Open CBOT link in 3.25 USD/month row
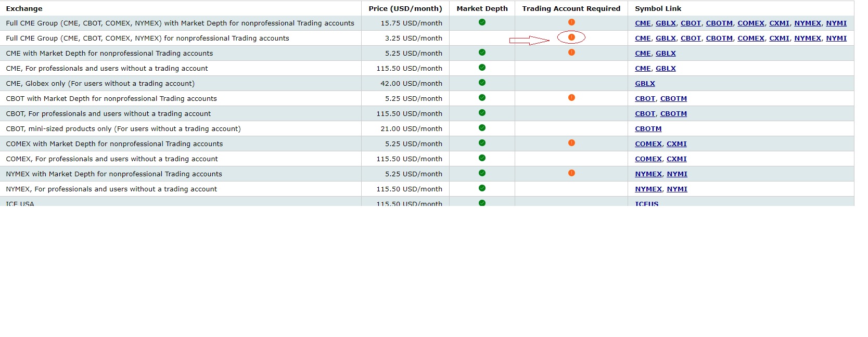 (x=691, y=38)
